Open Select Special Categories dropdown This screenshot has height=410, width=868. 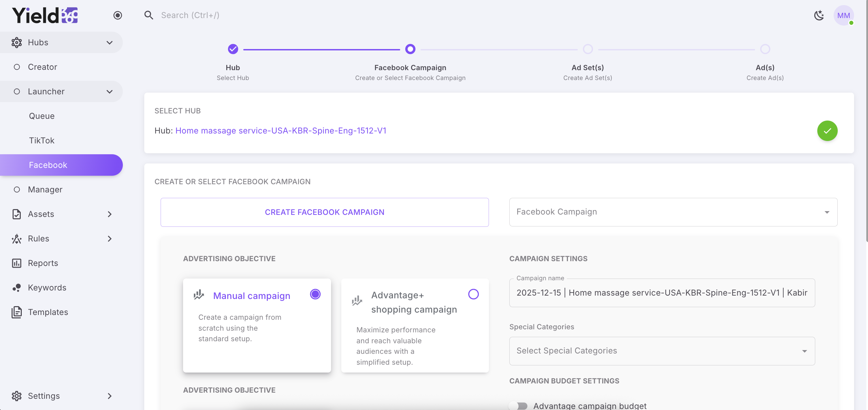point(662,351)
